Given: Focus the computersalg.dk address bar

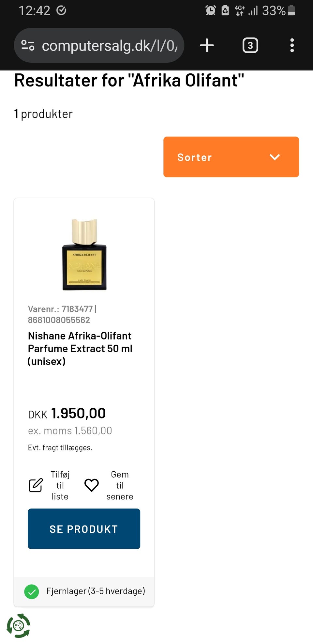Looking at the screenshot, I should (x=110, y=45).
